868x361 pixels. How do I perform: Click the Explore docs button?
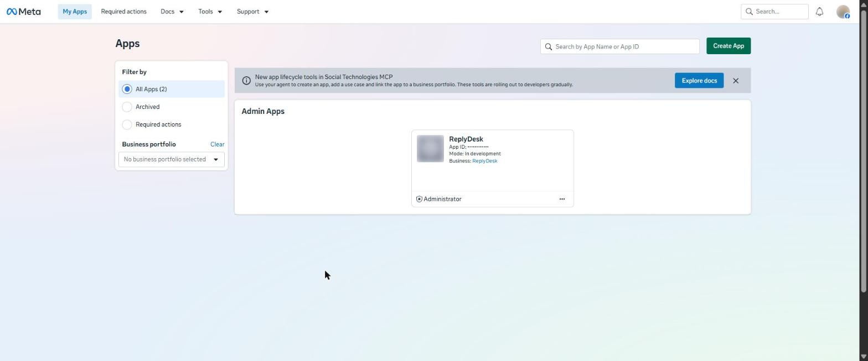pos(699,81)
